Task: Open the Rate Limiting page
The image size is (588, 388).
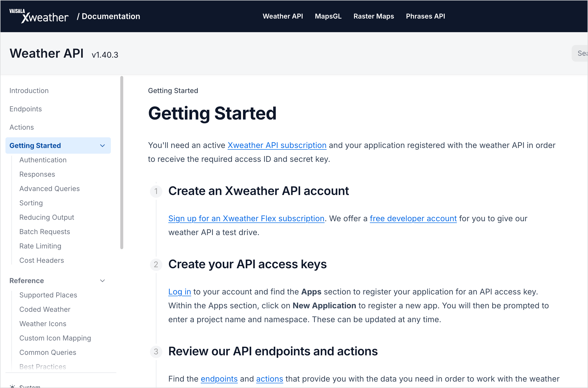Action: tap(40, 246)
